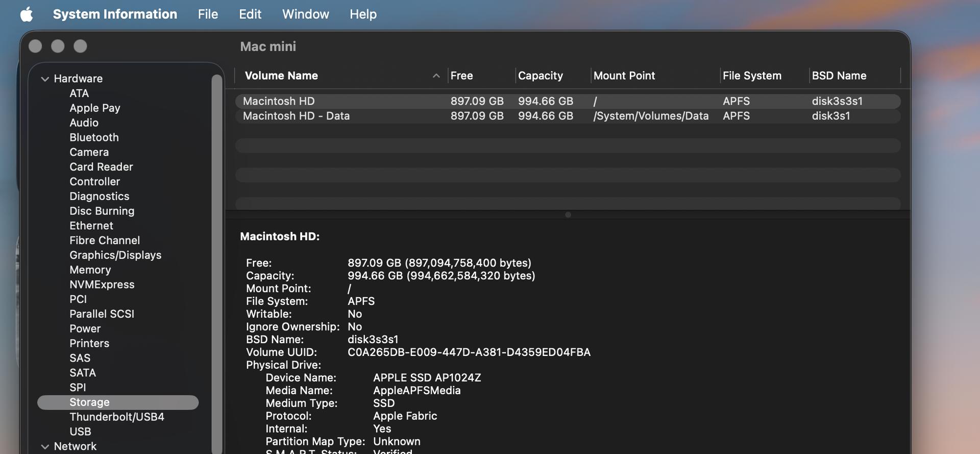Select Audio in the sidebar
Viewport: 980px width, 454px height.
(x=84, y=123)
